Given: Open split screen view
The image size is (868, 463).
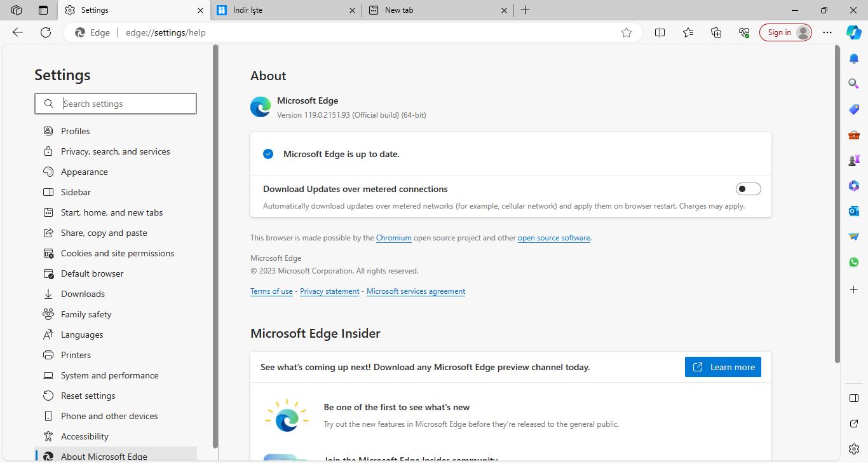Looking at the screenshot, I should click(x=660, y=32).
